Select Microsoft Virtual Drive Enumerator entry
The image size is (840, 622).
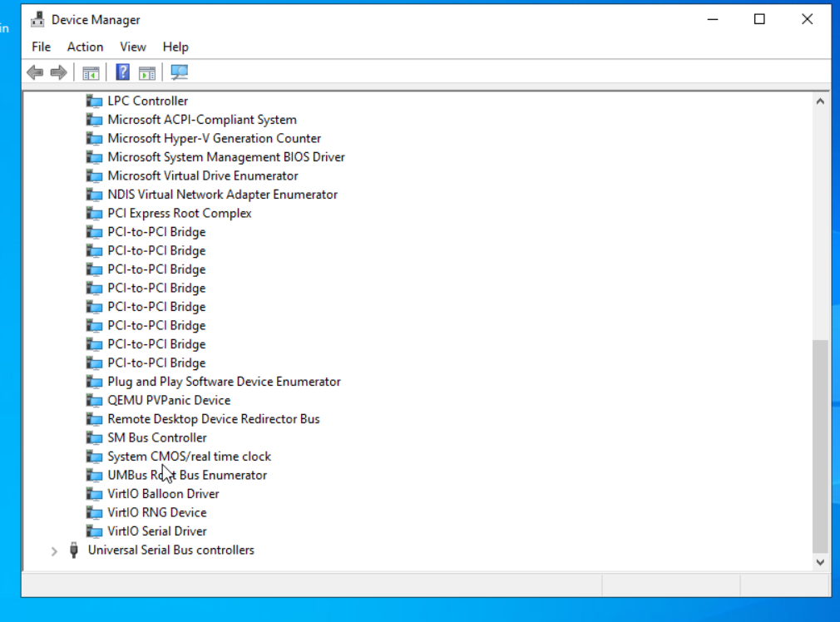[x=202, y=175]
